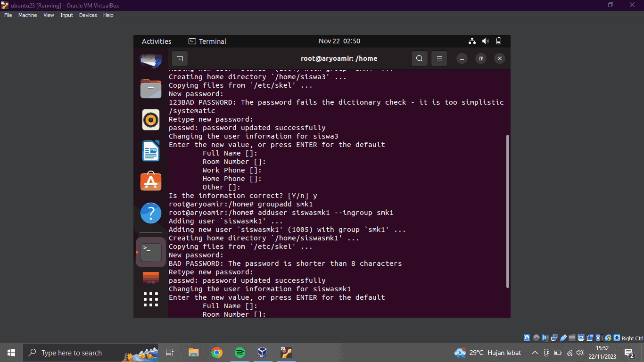Open the VirtualBox File menu

[8, 15]
